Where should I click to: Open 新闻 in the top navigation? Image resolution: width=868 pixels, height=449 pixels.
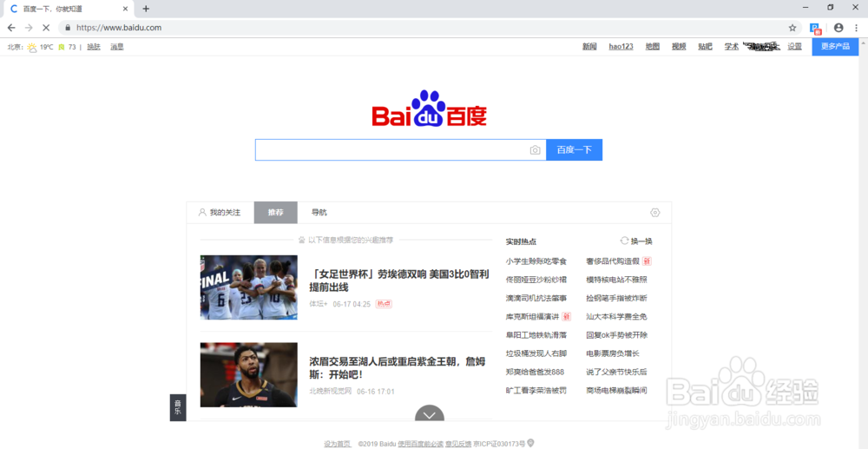tap(589, 47)
